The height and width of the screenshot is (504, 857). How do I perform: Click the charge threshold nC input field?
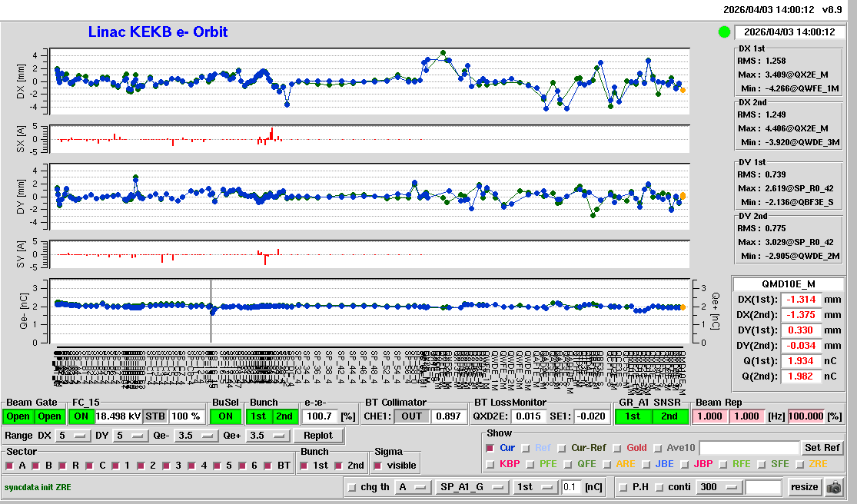click(571, 486)
